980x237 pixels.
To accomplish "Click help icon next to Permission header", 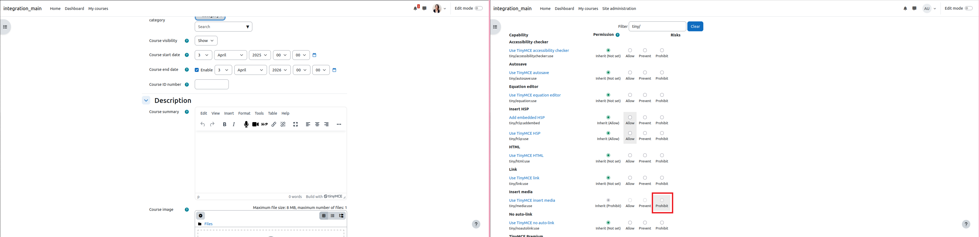I will pos(617,35).
